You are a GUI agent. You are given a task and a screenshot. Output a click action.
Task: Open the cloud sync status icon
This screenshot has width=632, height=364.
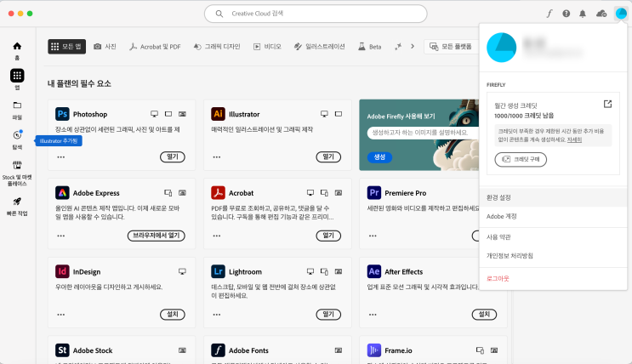pyautogui.click(x=601, y=14)
